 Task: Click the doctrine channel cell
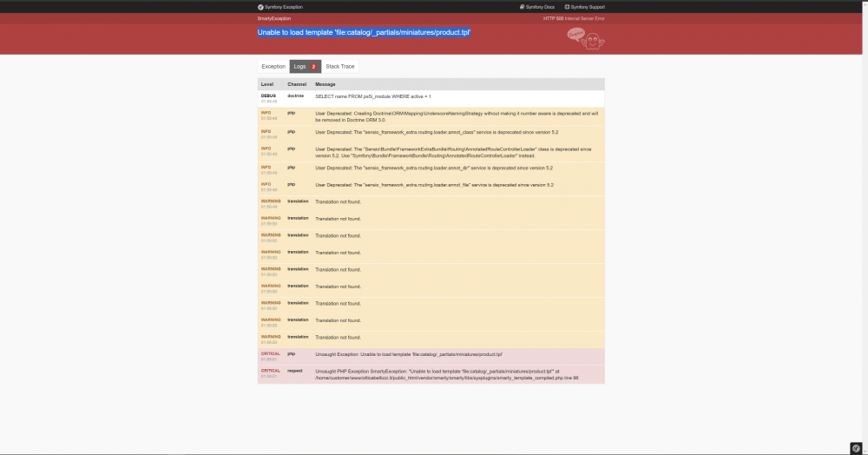(x=296, y=96)
